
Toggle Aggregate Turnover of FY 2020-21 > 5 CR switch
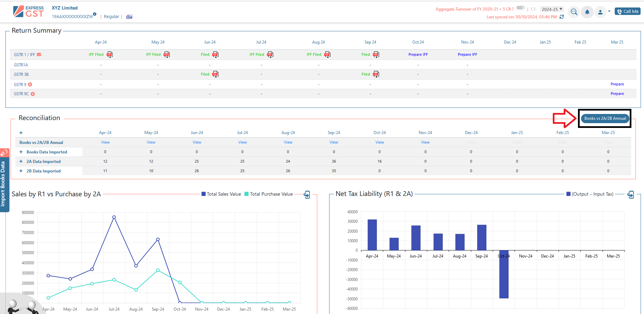(x=520, y=8)
